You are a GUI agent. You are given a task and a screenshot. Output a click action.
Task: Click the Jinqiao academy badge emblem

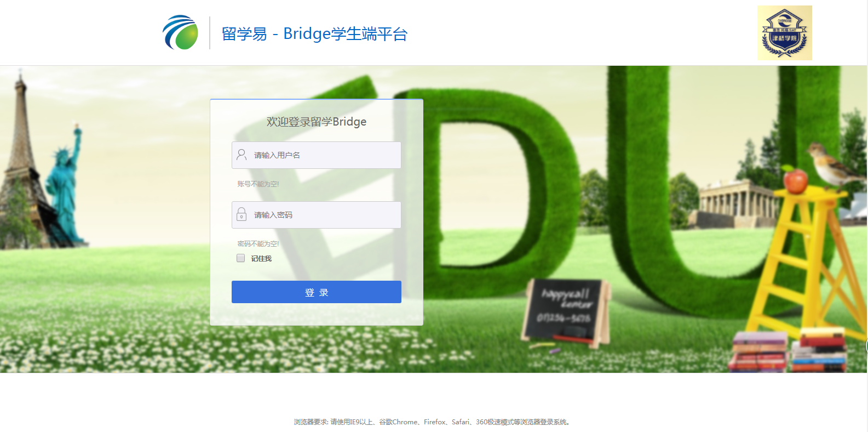point(784,33)
